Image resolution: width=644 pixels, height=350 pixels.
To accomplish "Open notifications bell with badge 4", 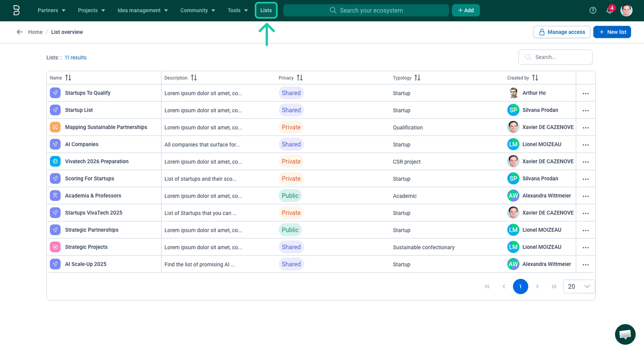I will (610, 10).
